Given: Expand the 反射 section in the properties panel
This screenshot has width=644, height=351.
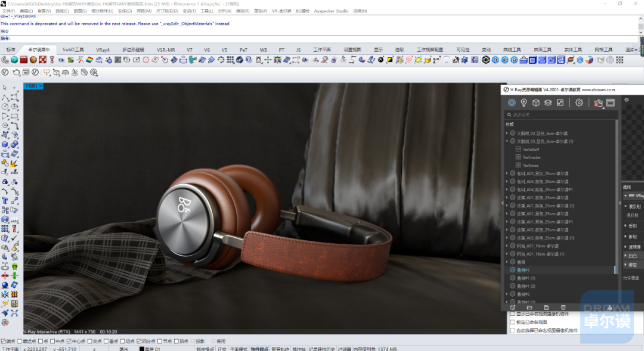Looking at the screenshot, I should tap(626, 226).
